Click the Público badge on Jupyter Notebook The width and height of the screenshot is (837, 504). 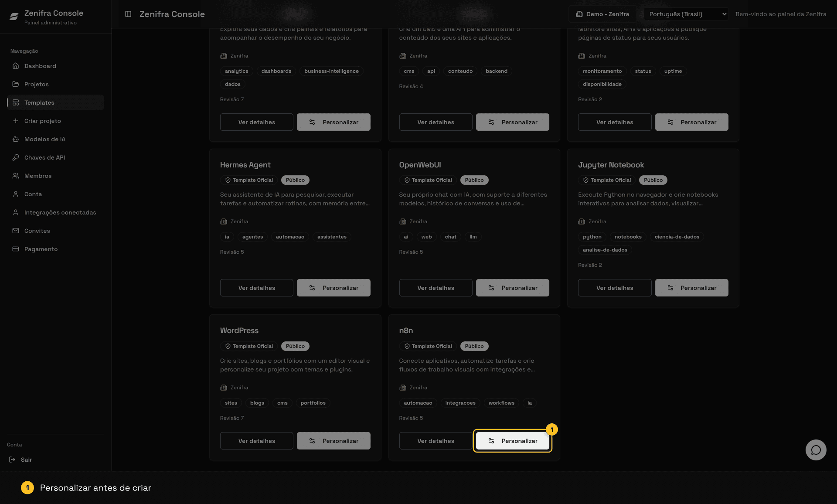[653, 180]
